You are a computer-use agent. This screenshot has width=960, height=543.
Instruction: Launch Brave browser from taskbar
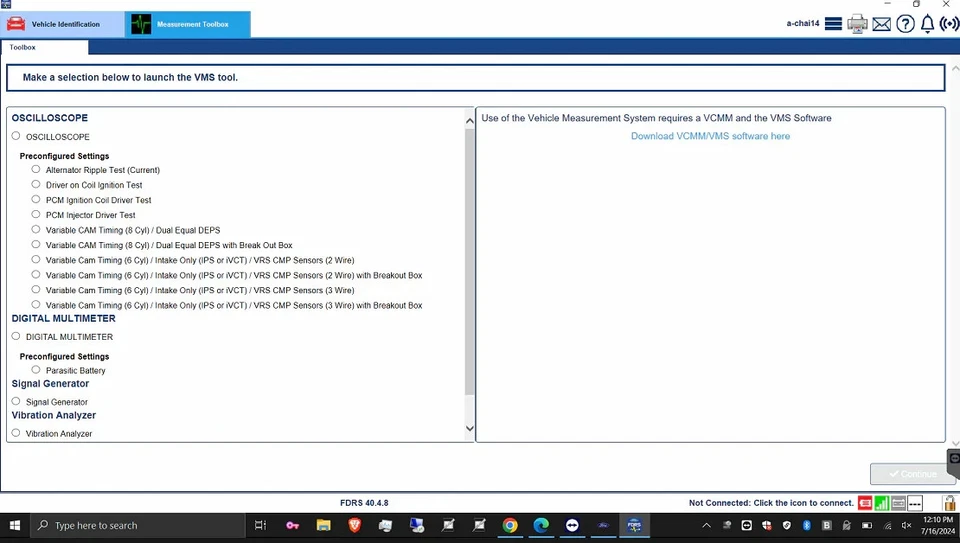coord(354,525)
